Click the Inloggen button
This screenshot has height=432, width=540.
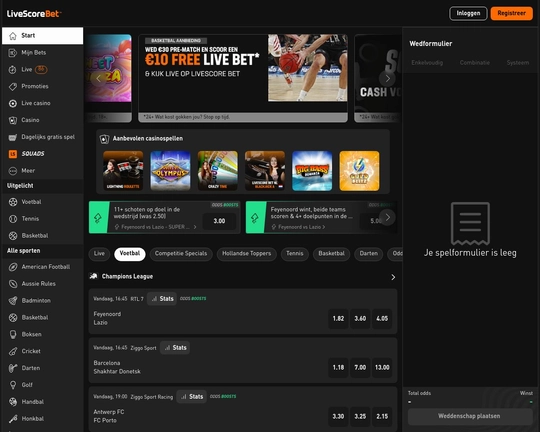pyautogui.click(x=468, y=13)
